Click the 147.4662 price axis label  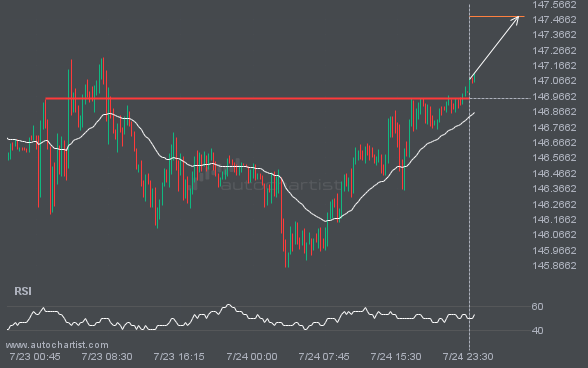554,19
